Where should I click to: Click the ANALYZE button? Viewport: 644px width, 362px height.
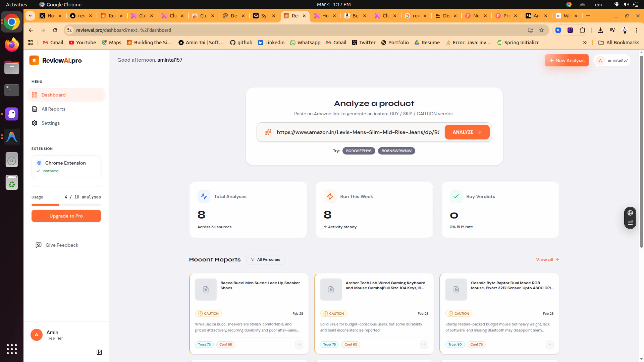pos(467,132)
